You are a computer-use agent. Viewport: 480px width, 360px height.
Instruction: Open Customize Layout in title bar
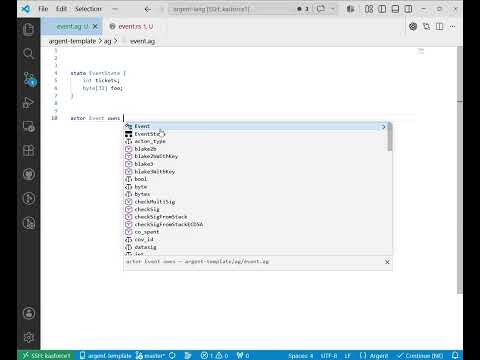coord(369,9)
